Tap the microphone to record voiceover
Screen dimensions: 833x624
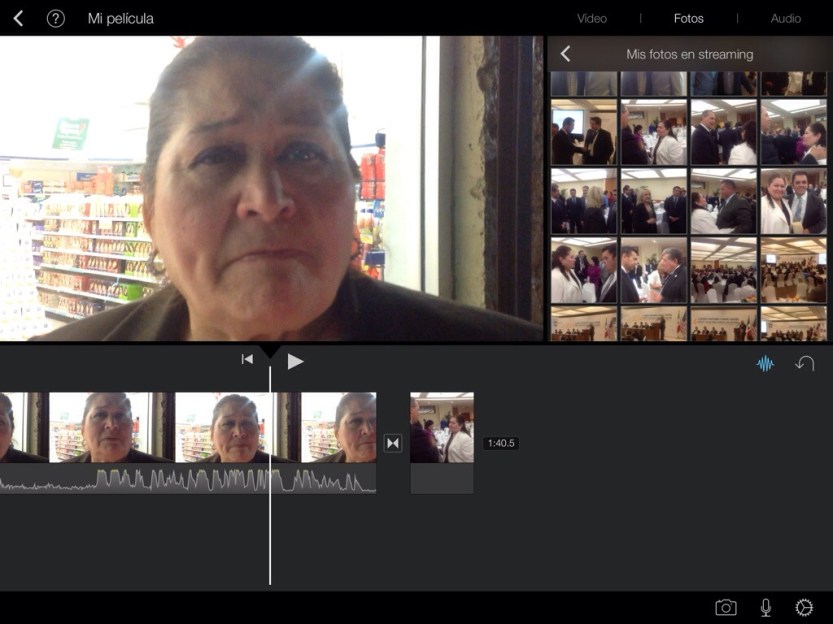[766, 607]
